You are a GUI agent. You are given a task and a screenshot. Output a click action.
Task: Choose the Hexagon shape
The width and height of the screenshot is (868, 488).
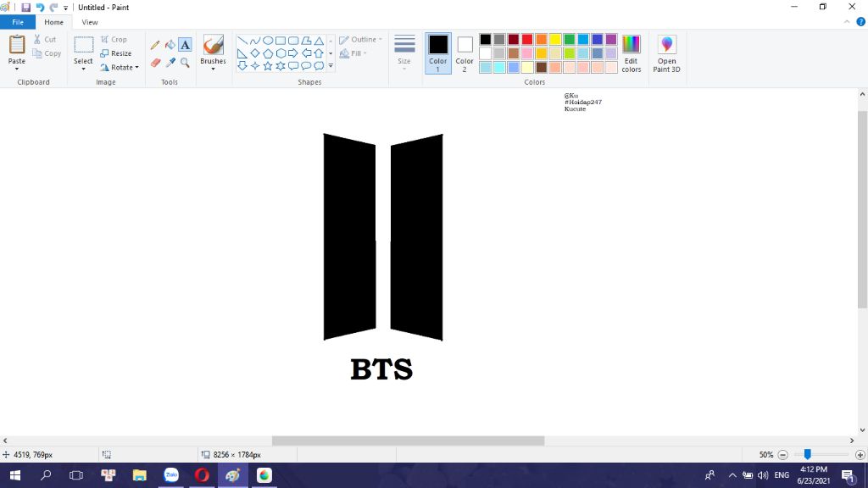point(281,53)
